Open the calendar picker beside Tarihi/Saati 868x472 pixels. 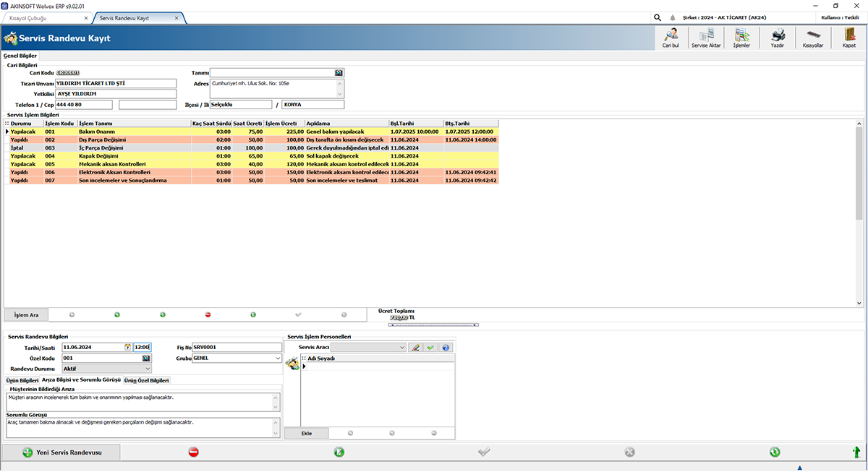127,347
